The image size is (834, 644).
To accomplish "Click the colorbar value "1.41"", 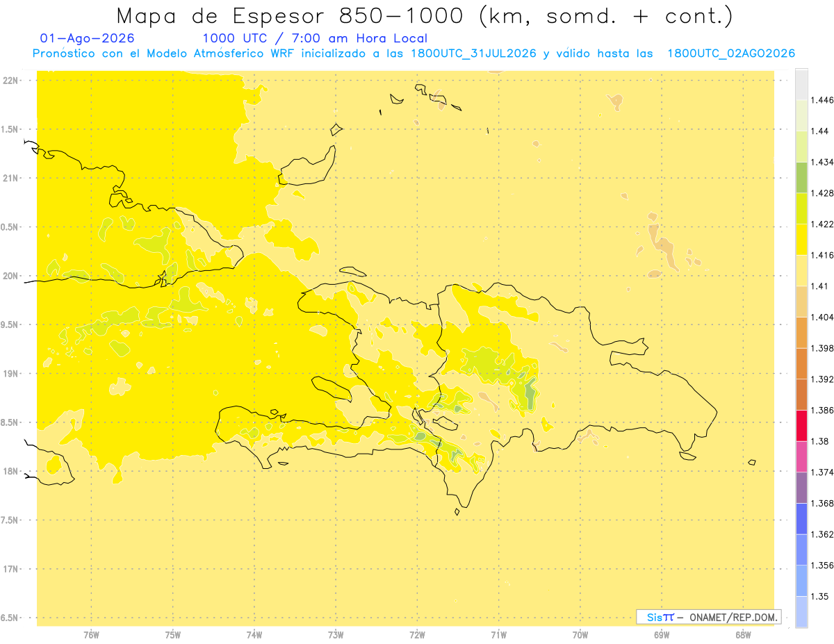I will coord(820,286).
